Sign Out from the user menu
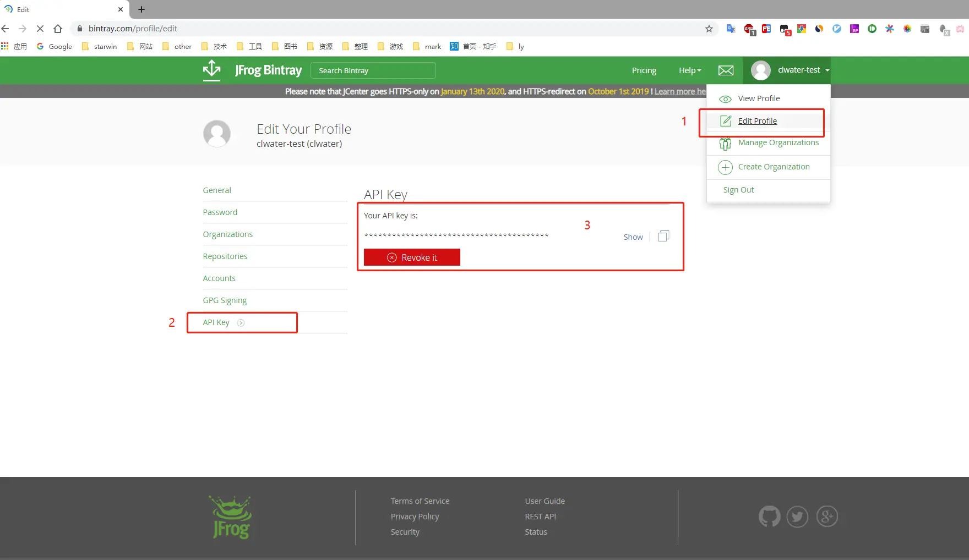969x560 pixels. [x=738, y=190]
